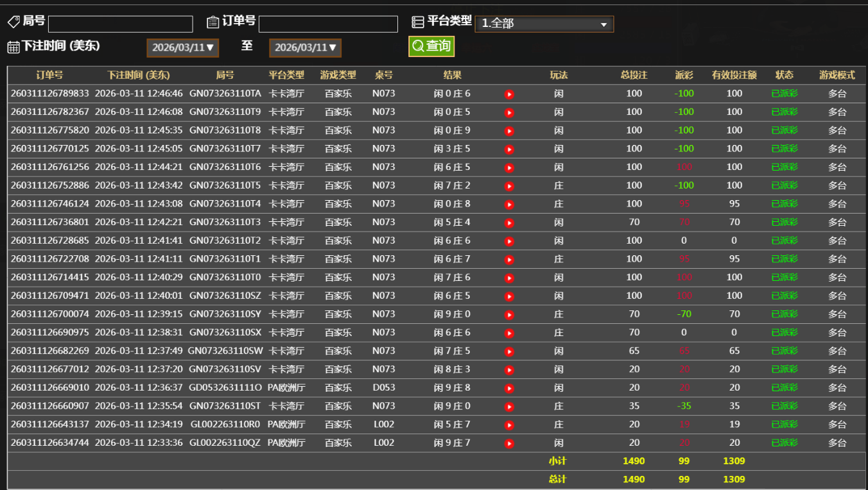Click replay icon for round GN073263110T9
This screenshot has width=868, height=490.
click(x=509, y=113)
